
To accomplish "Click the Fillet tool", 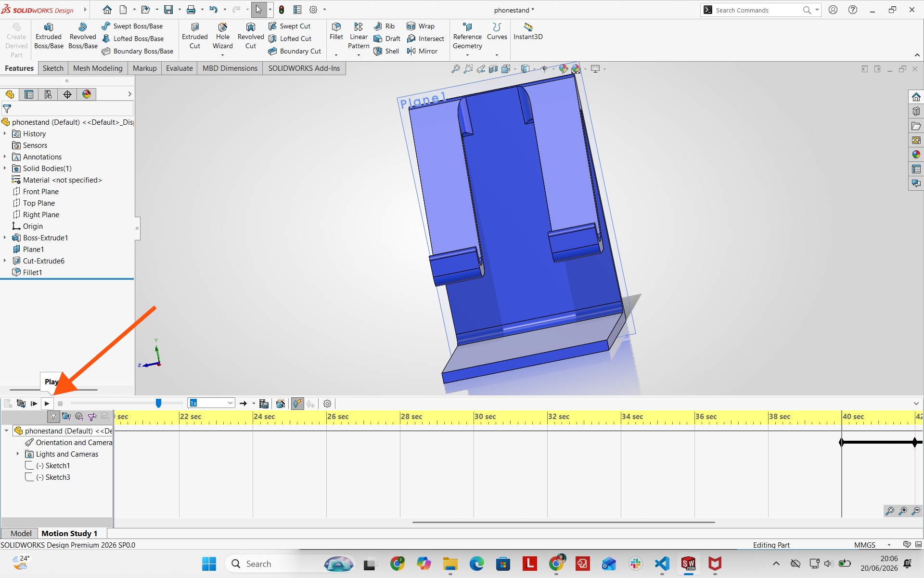I will pyautogui.click(x=336, y=31).
